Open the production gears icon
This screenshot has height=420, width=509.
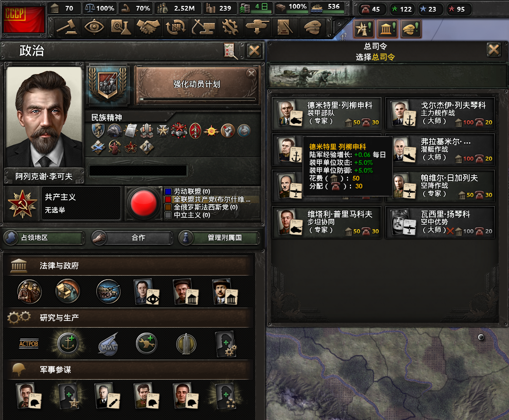coord(230,27)
